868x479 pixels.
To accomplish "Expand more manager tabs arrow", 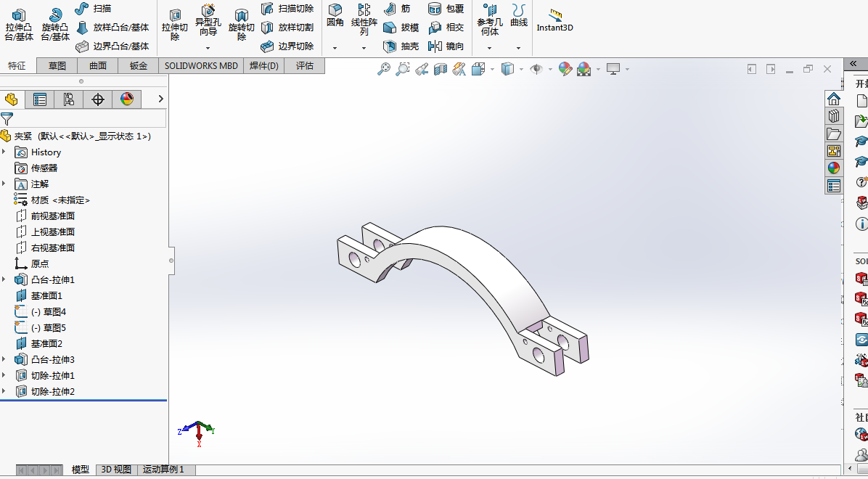I will pos(160,99).
